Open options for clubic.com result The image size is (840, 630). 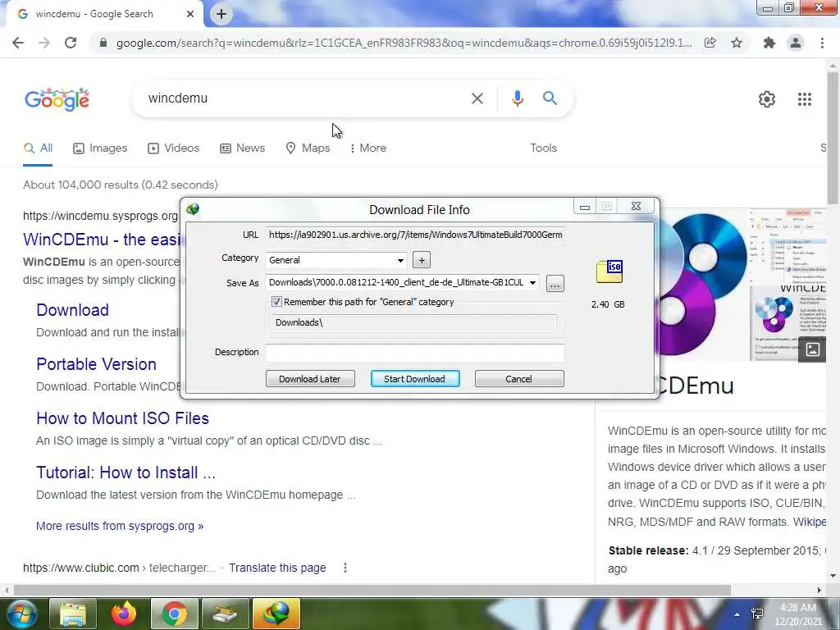point(345,568)
